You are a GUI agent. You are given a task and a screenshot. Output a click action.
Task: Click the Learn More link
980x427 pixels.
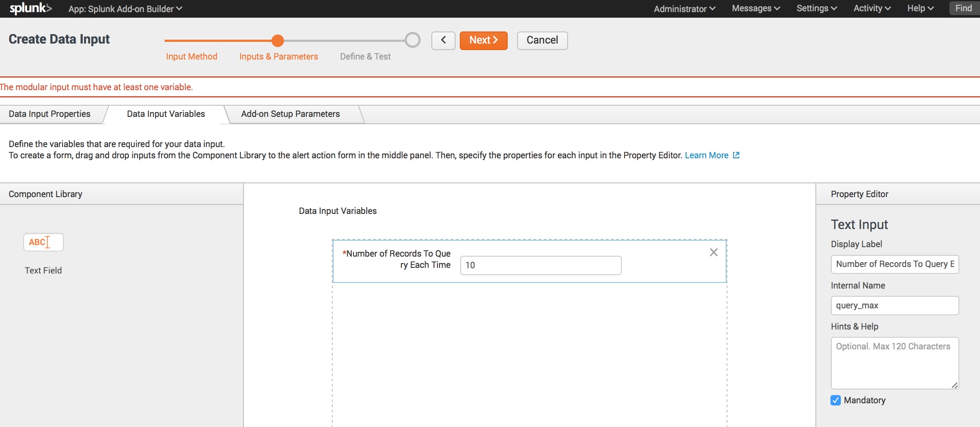(706, 155)
